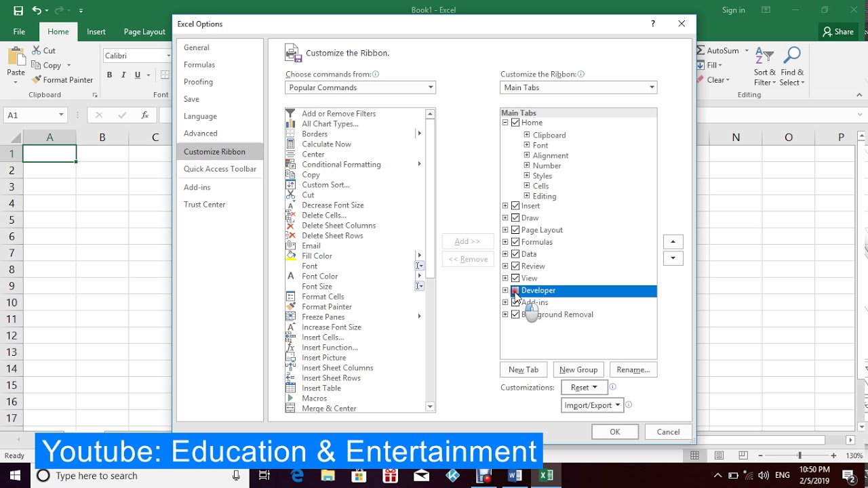The width and height of the screenshot is (868, 488).
Task: Click the Format Painter brush in the ribbon
Action: 37,80
